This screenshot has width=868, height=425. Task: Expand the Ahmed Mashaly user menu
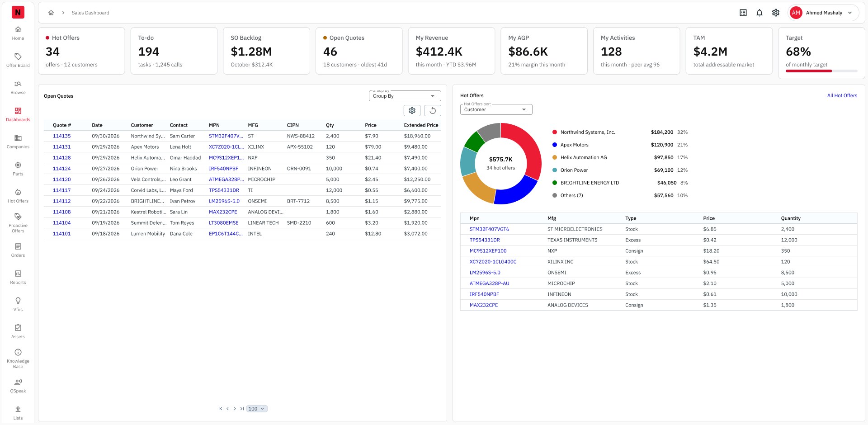click(x=823, y=13)
